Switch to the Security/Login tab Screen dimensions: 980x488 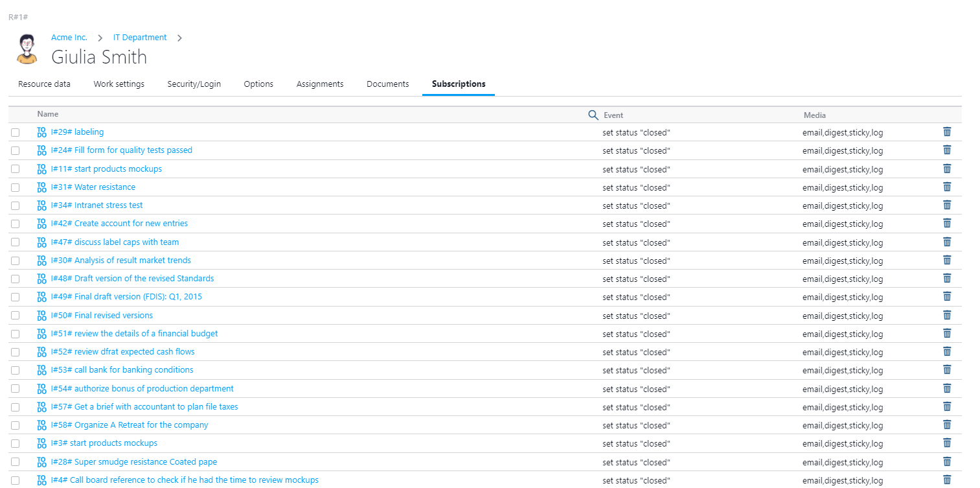click(194, 84)
